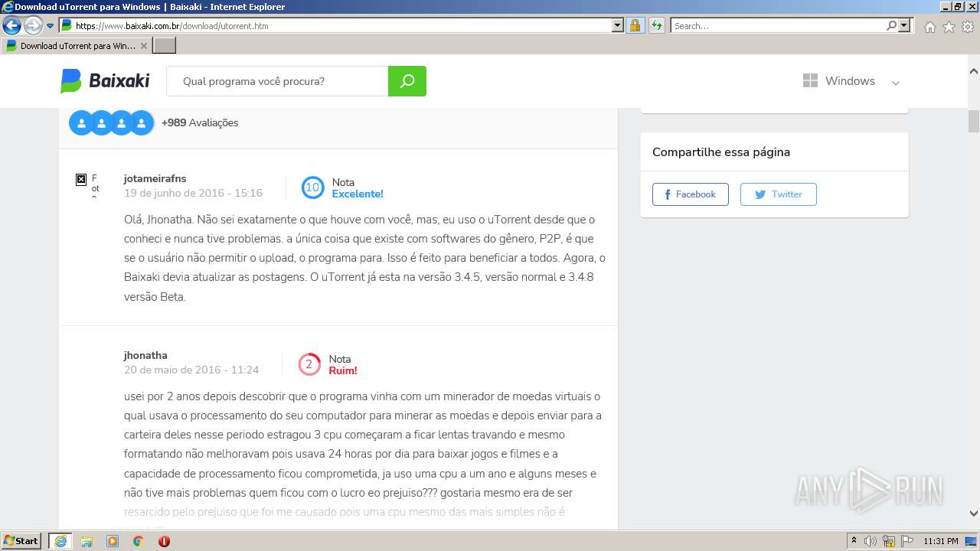Click the 11:31 PM system clock
Viewport: 980px width, 551px height.
tap(941, 541)
